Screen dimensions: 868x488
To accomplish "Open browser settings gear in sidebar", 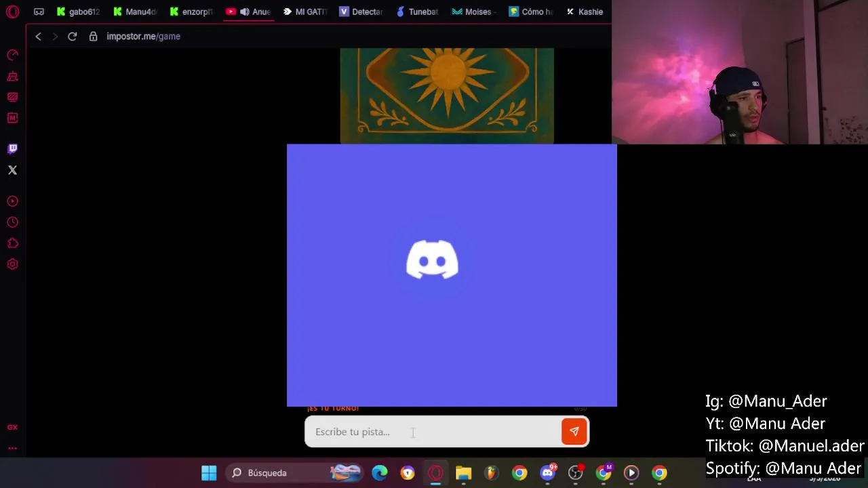I will point(12,264).
